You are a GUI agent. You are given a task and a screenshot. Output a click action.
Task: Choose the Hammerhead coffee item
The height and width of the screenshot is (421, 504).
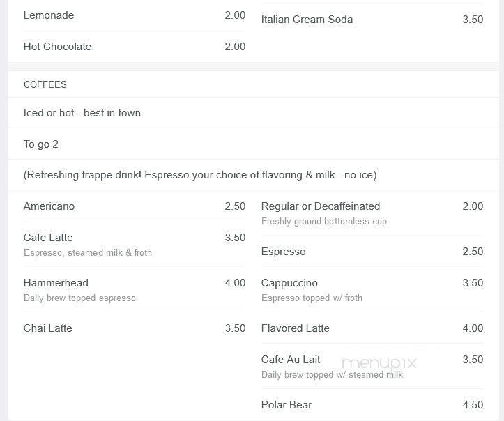(56, 283)
